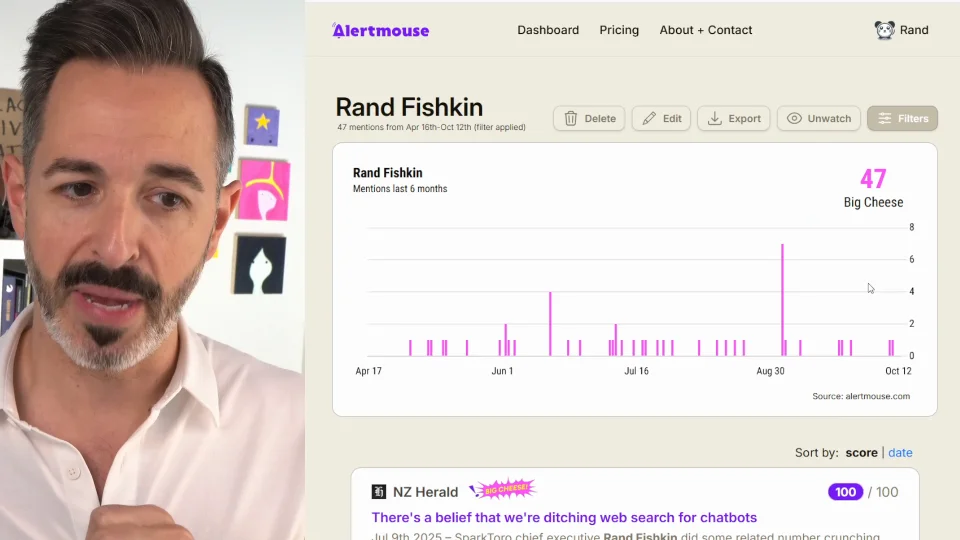Click the eye icon on Unwatch
This screenshot has height=540, width=960.
tap(794, 118)
